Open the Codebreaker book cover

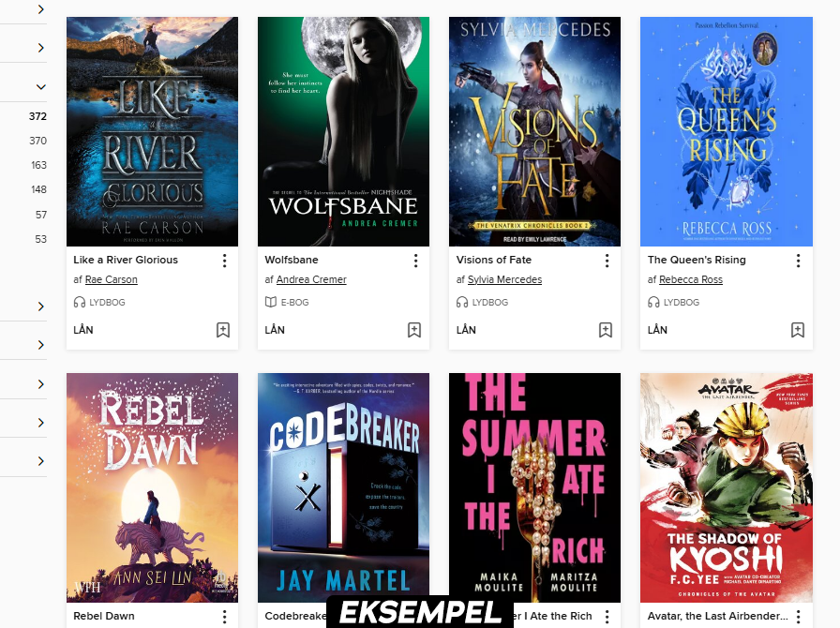click(x=343, y=487)
